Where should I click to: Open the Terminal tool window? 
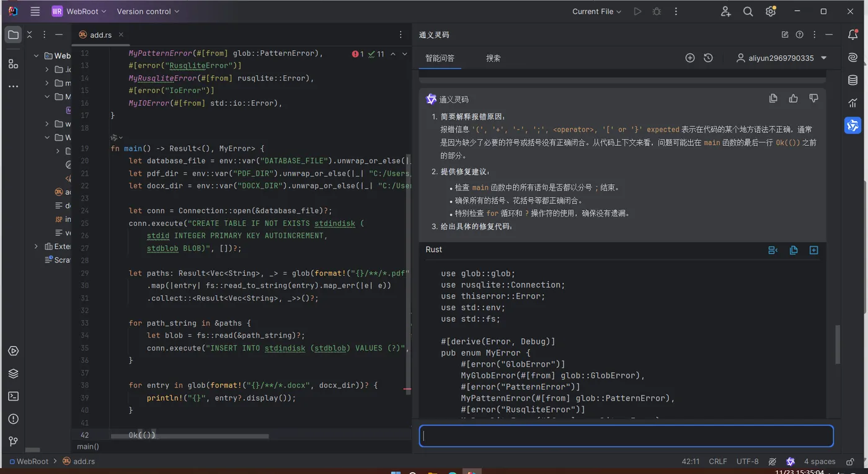13,396
